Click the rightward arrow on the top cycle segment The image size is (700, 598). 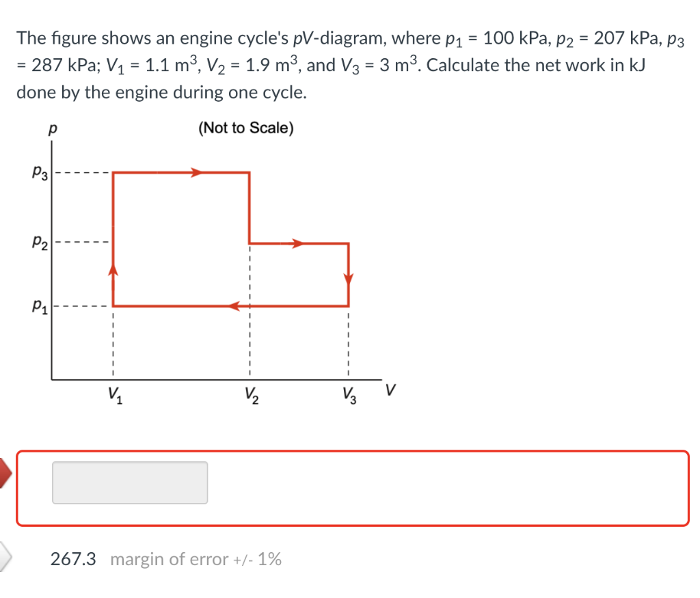point(197,173)
